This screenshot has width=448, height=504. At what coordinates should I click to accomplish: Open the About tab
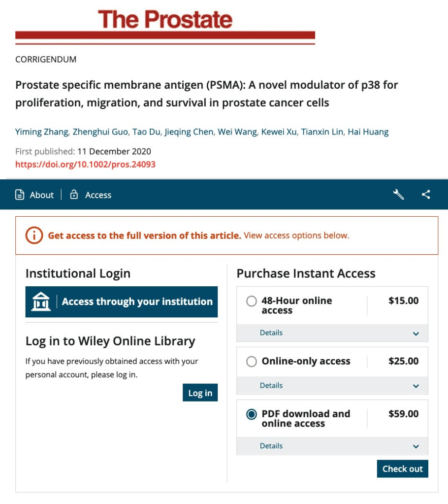(41, 195)
